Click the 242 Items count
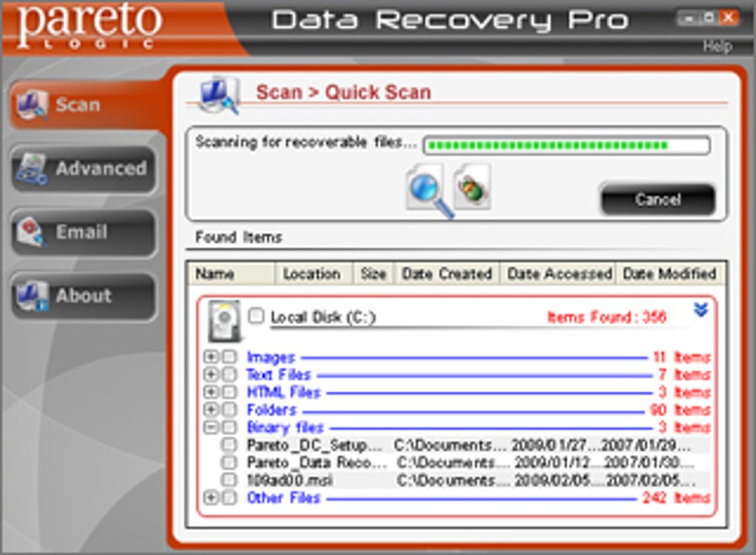The height and width of the screenshot is (555, 756). tap(676, 498)
